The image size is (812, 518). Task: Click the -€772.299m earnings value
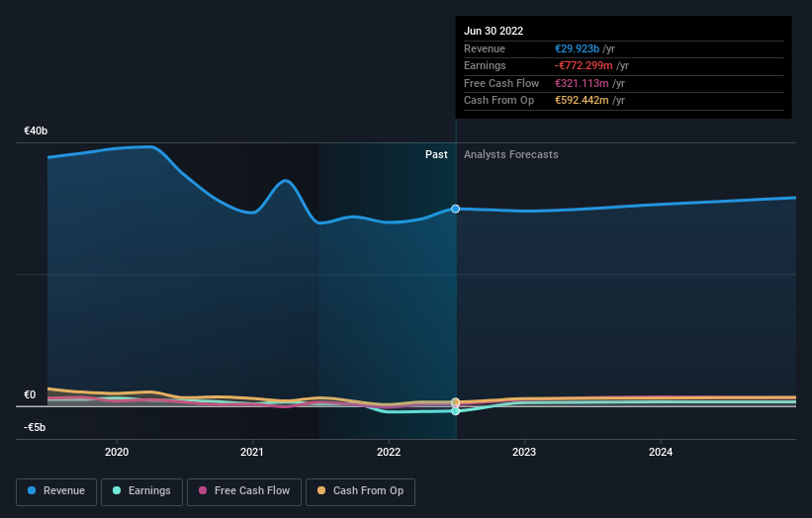584,65
